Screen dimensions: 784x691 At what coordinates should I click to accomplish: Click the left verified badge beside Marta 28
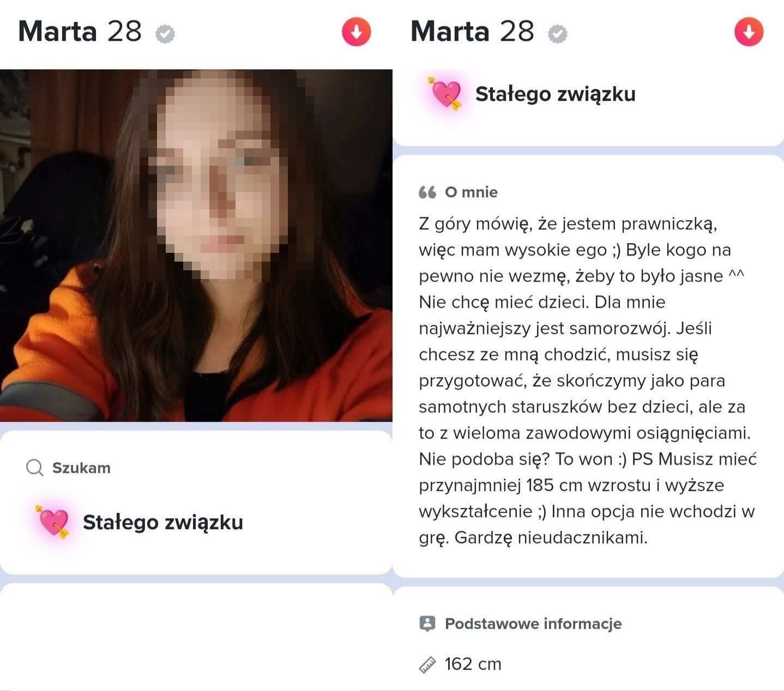pyautogui.click(x=165, y=34)
